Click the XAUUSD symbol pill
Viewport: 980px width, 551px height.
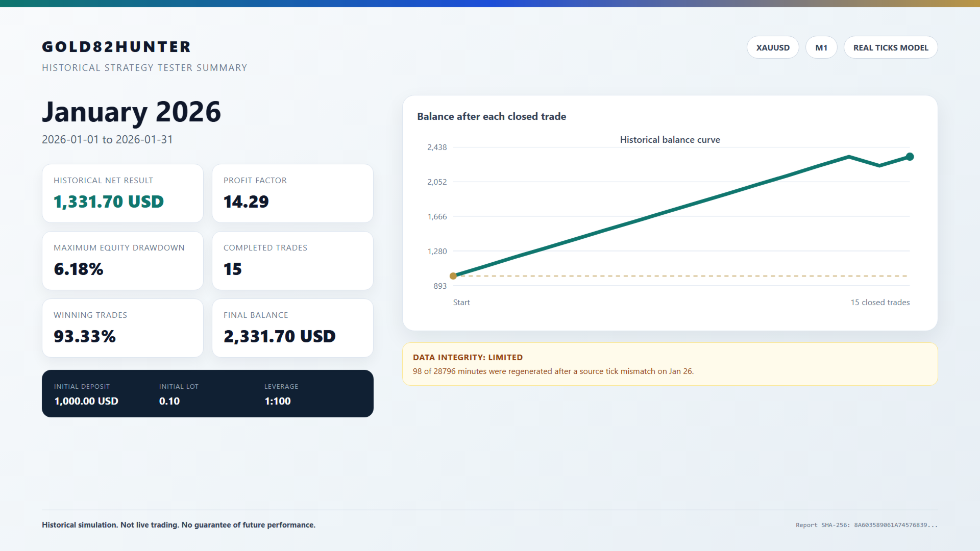click(x=773, y=47)
